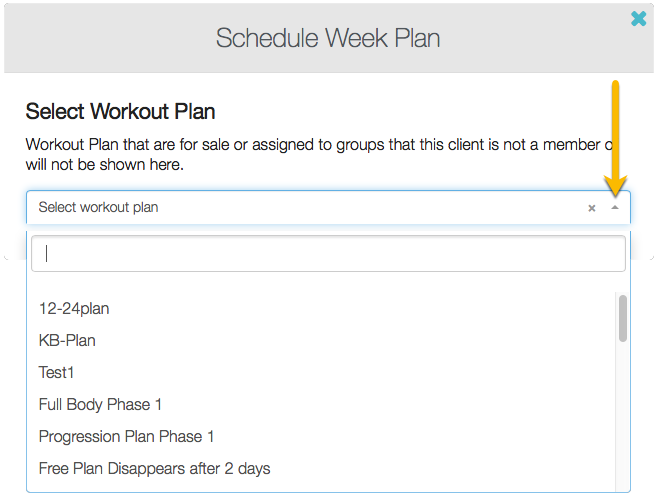This screenshot has height=501, width=659.
Task: Choose the 12-24plan option
Action: (74, 309)
